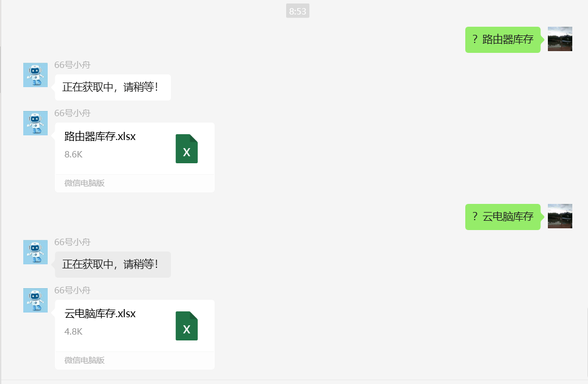Open the 云电脑库存.xlsx file name
Viewport: 588px width, 384px height.
[x=100, y=314]
